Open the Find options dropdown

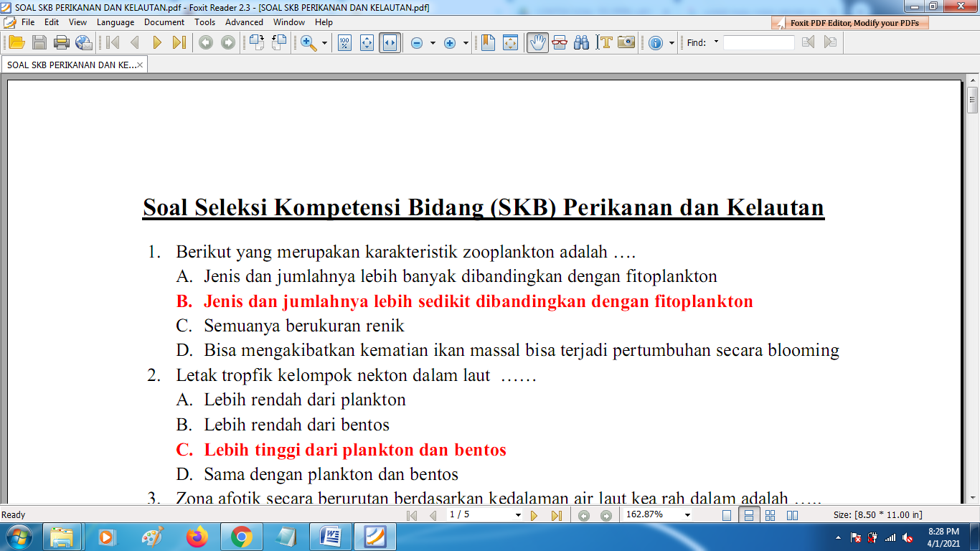(716, 43)
